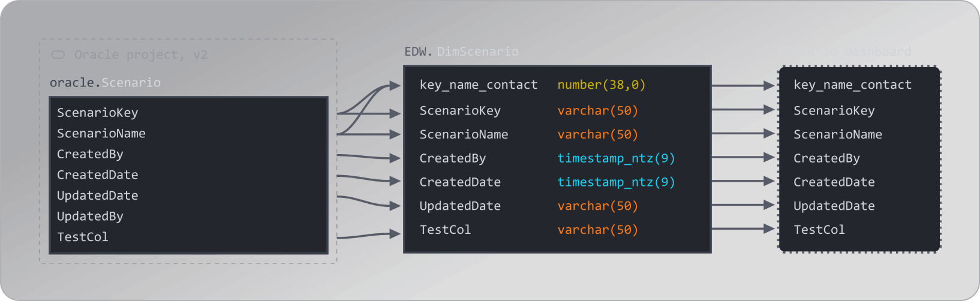
Task: Click timestamp_ntz(9) type beside CreatedBy
Action: pyautogui.click(x=615, y=158)
